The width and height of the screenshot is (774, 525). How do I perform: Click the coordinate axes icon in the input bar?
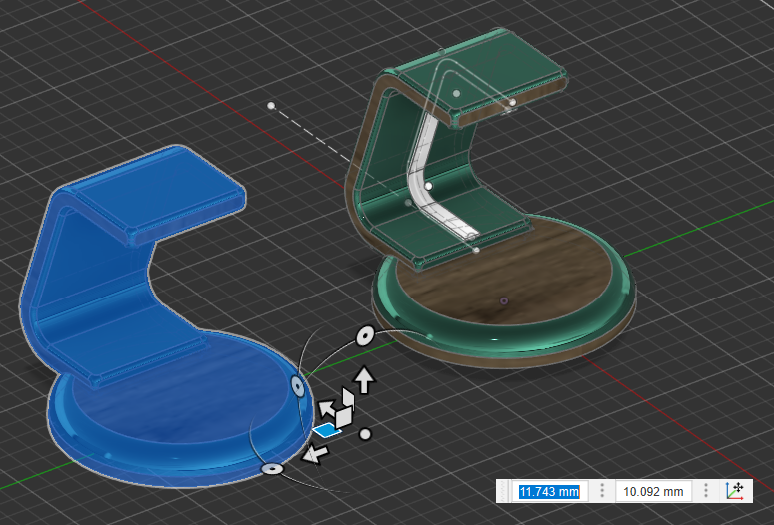(735, 491)
